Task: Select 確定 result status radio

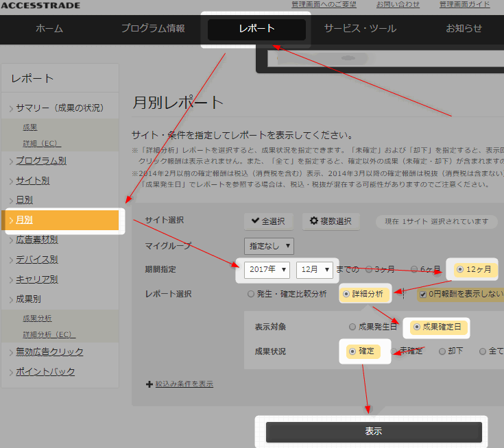Action: coord(352,351)
